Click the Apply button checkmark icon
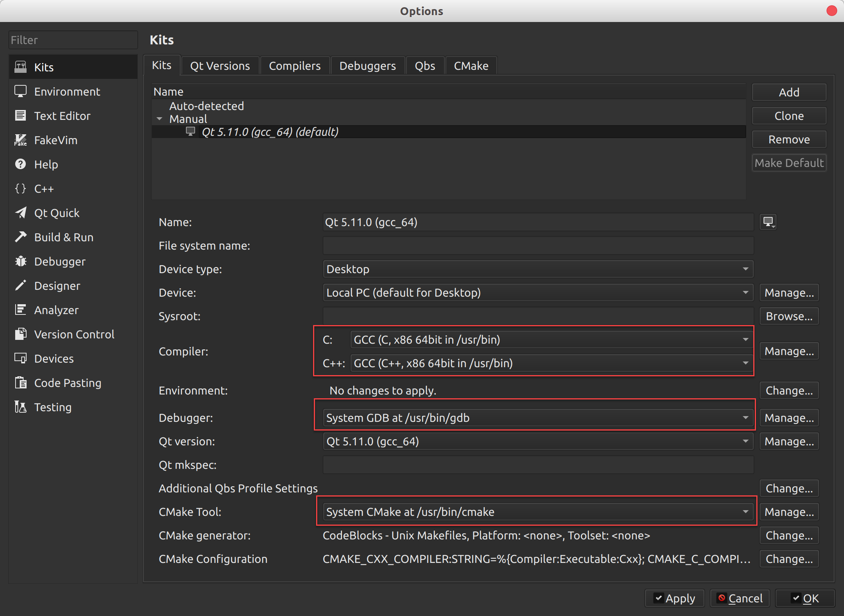The image size is (844, 616). pyautogui.click(x=659, y=598)
